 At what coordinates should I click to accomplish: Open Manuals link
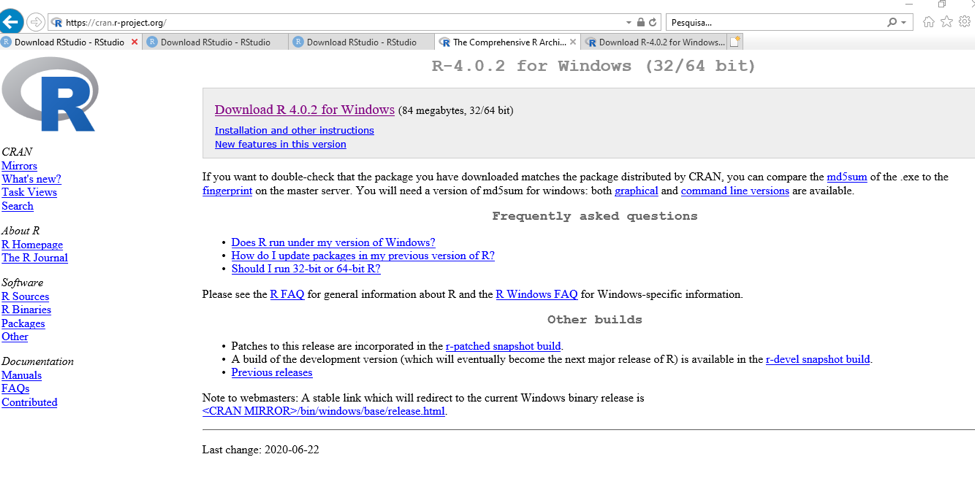(x=22, y=374)
